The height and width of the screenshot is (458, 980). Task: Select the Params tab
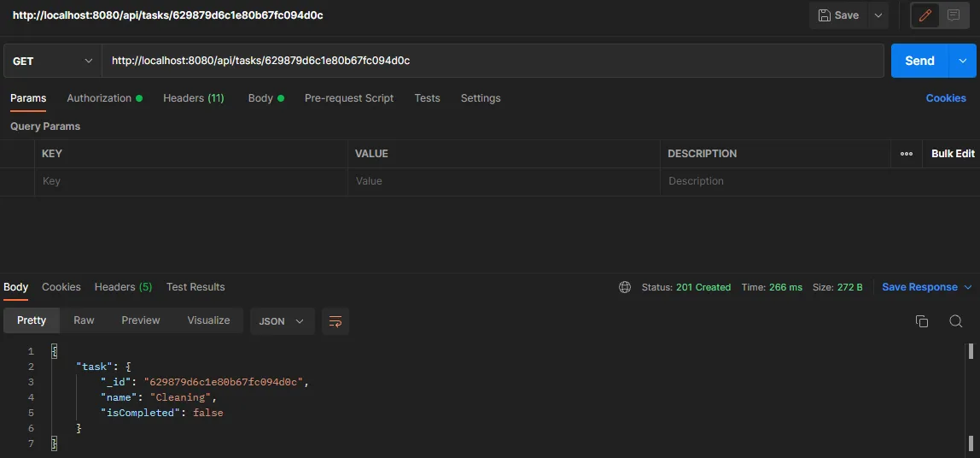[x=28, y=98]
